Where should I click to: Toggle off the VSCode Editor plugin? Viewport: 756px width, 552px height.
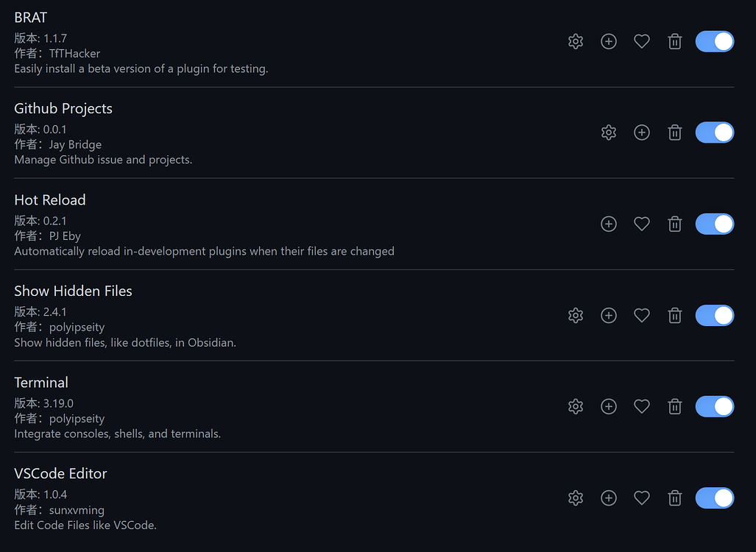click(x=714, y=498)
